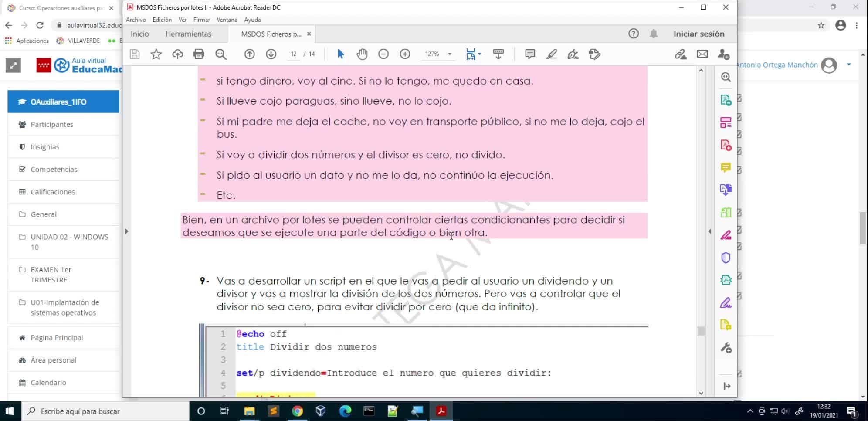Select the arrow selection tool
This screenshot has height=421, width=868.
(x=341, y=54)
